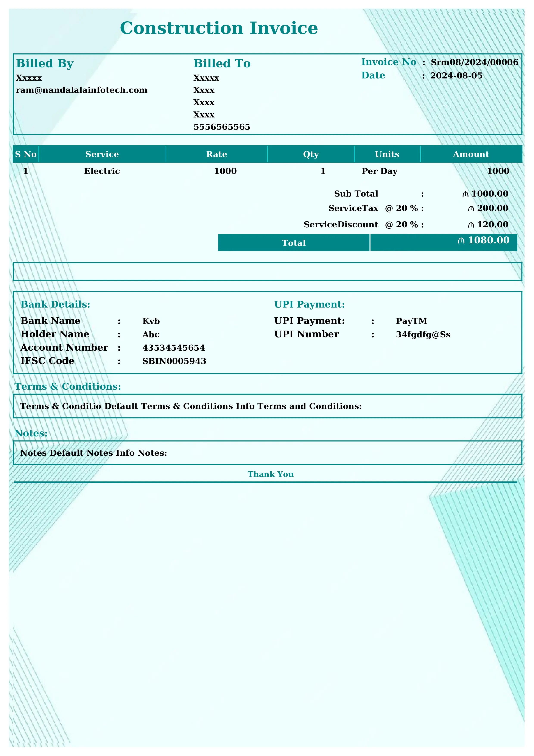Click the ServiceTax label
Viewport: 534px width, 756px height.
353,208
